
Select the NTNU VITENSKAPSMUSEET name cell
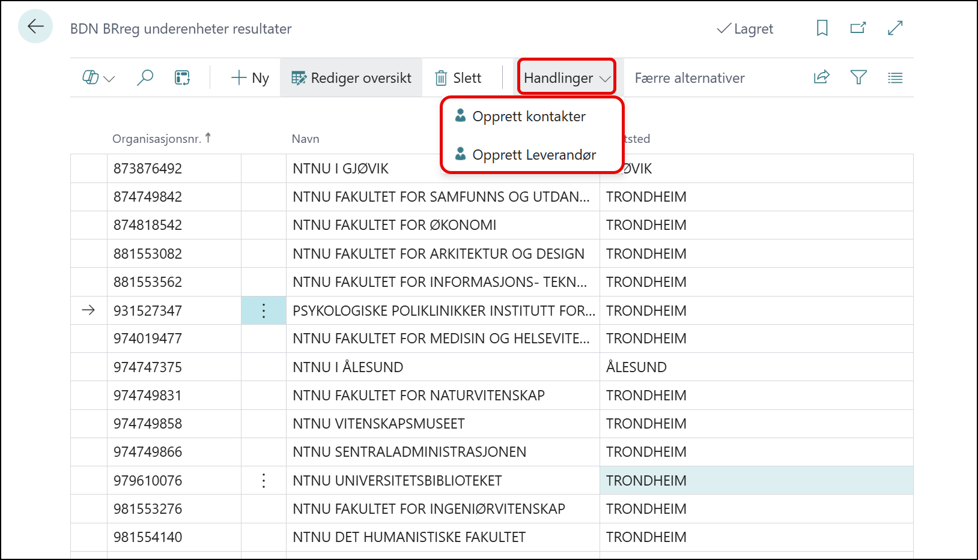378,424
